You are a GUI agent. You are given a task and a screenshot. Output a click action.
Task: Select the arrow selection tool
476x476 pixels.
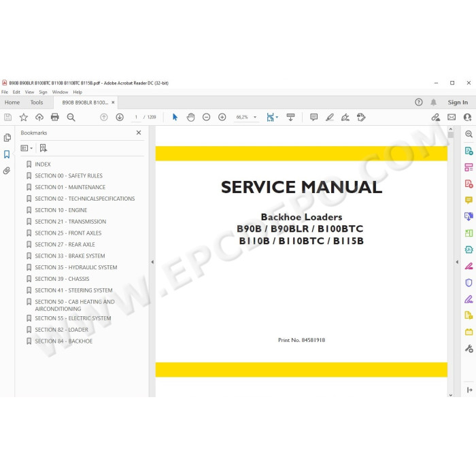click(x=175, y=117)
